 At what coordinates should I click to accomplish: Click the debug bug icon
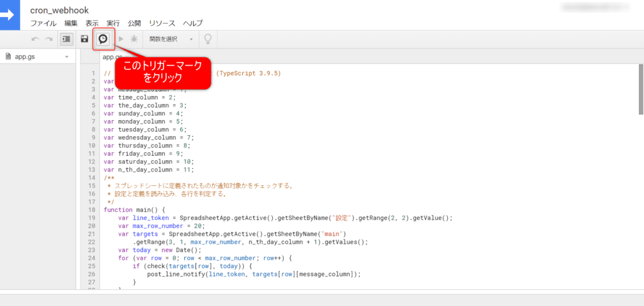coord(133,39)
